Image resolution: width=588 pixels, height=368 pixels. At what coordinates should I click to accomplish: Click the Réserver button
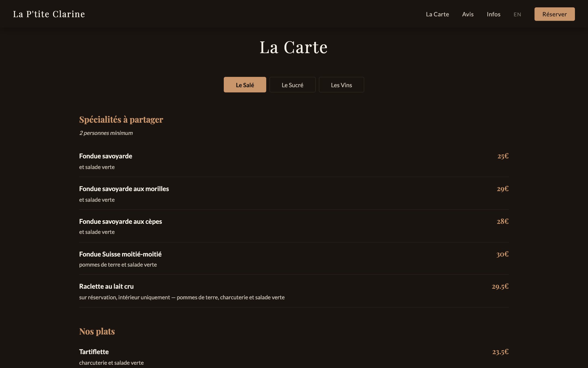click(555, 14)
